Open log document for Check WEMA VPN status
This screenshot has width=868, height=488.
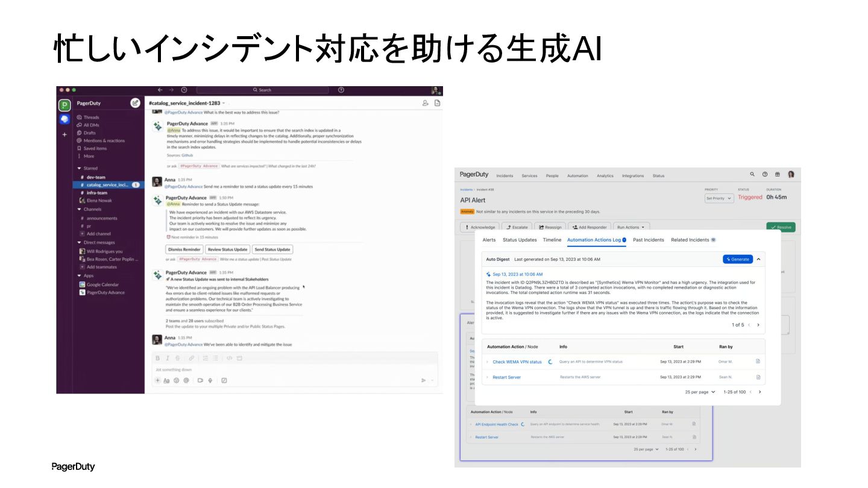tap(758, 361)
